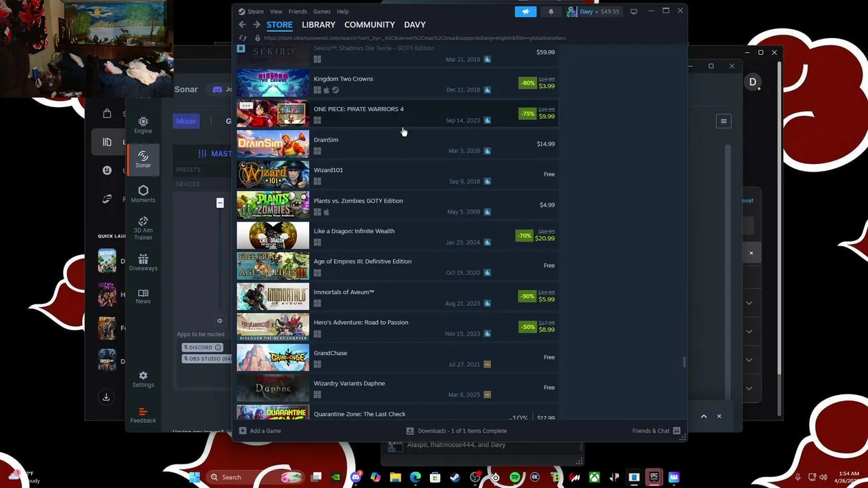Screen dimensions: 868x488
Task: Click hamburger menu in background window
Action: tap(724, 121)
